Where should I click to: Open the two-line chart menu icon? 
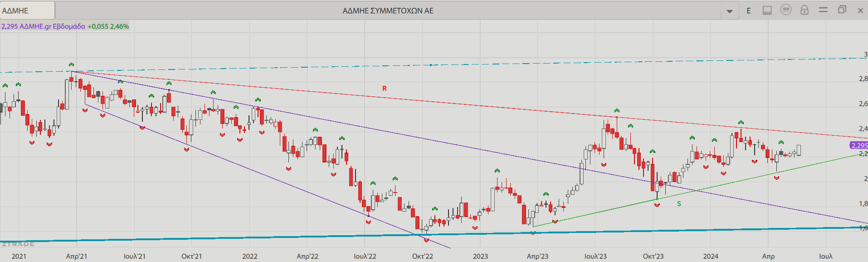click(x=823, y=10)
